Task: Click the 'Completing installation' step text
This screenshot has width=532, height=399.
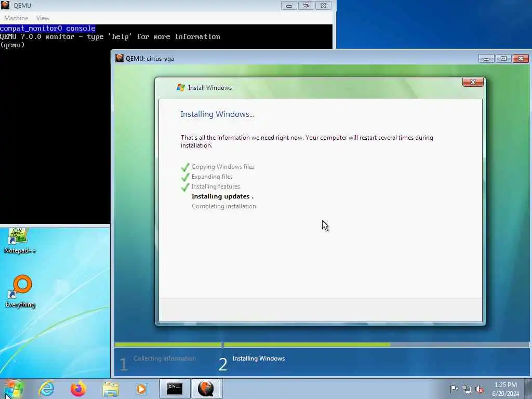Action: click(224, 206)
